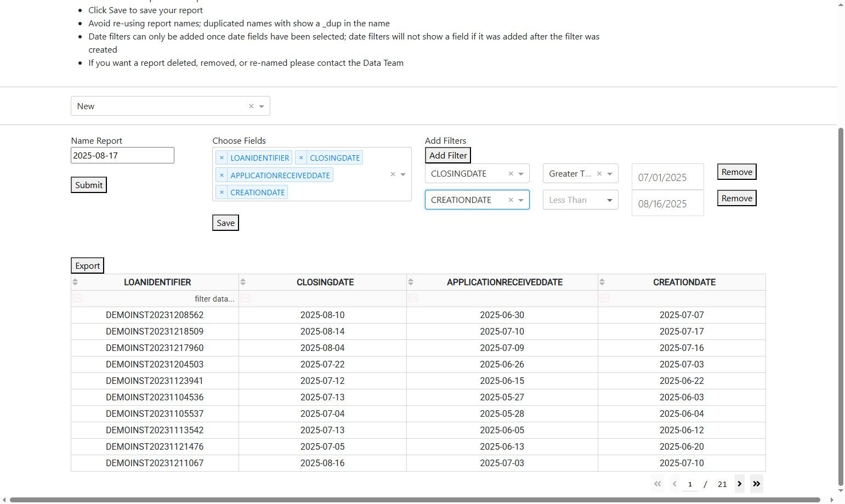The height and width of the screenshot is (504, 845).
Task: Click application received cell "2025-06-30"
Action: pyautogui.click(x=502, y=315)
